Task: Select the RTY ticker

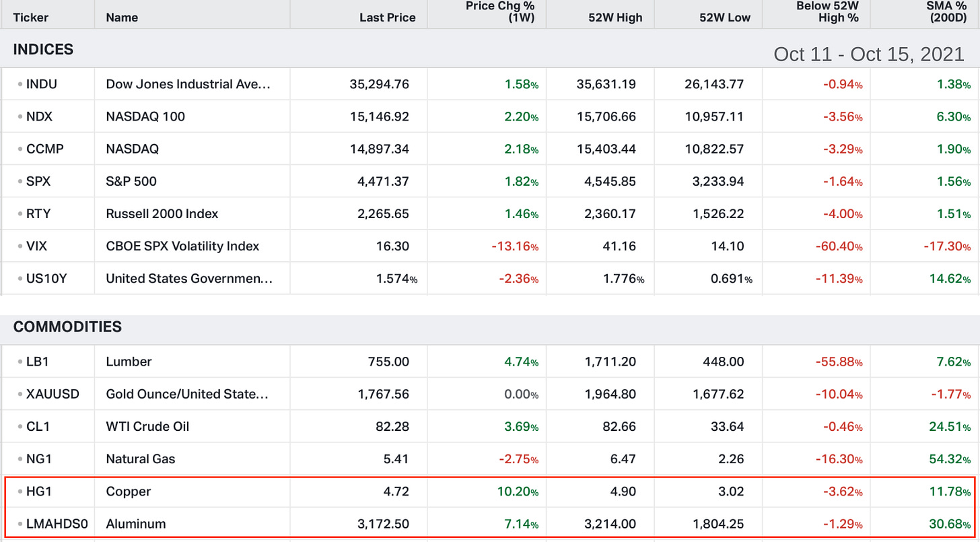Action: click(x=38, y=213)
